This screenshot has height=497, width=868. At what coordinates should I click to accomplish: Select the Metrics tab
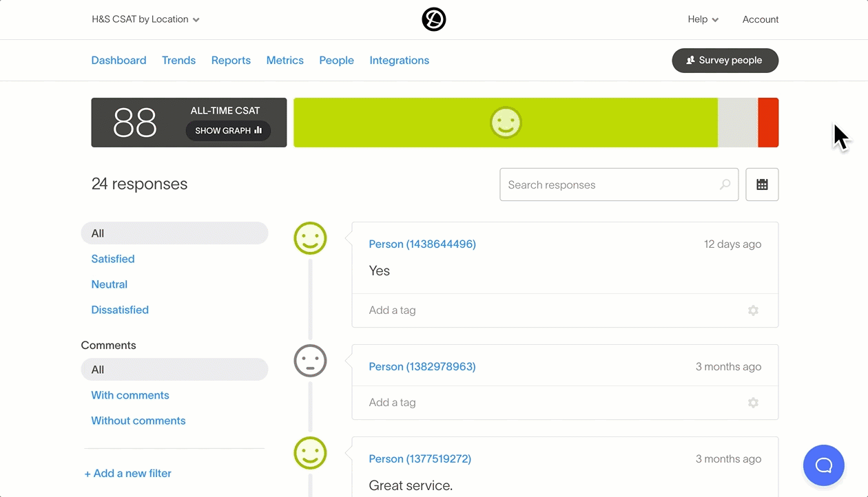click(285, 60)
